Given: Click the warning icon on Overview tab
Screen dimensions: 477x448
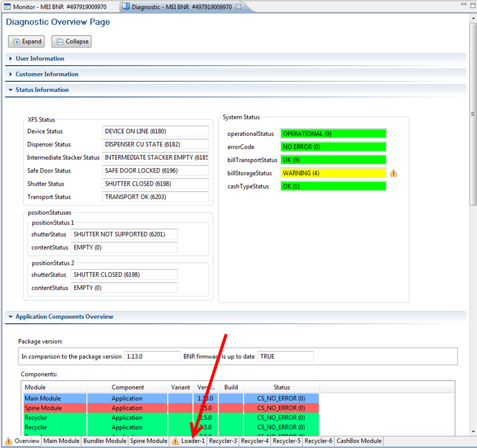Looking at the screenshot, I should coord(8,441).
